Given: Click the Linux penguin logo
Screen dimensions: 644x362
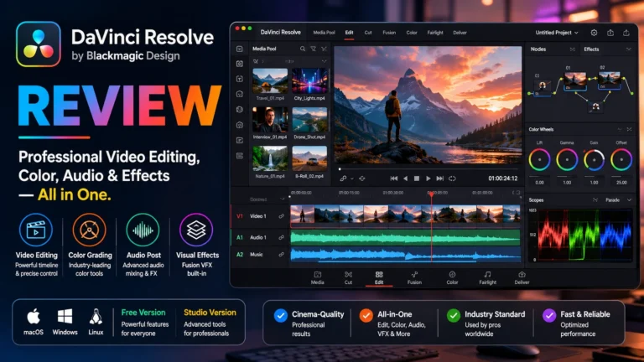Looking at the screenshot, I should 96,317.
